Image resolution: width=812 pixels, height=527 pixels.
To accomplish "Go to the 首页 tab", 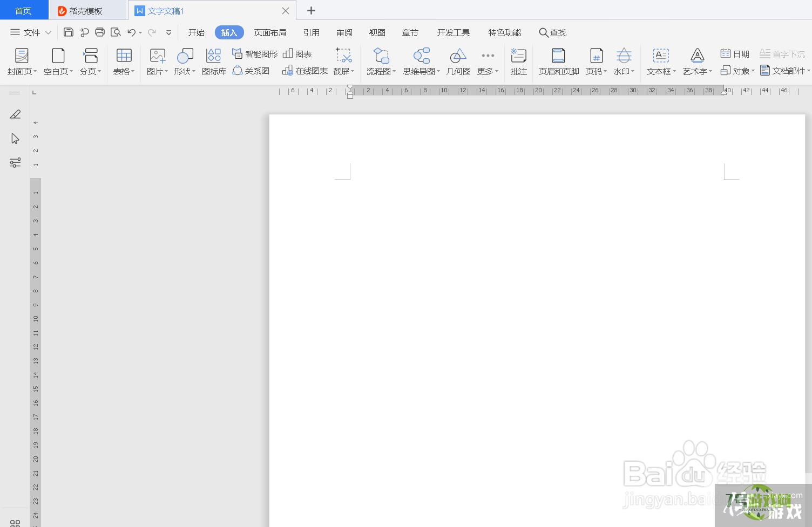I will click(23, 11).
